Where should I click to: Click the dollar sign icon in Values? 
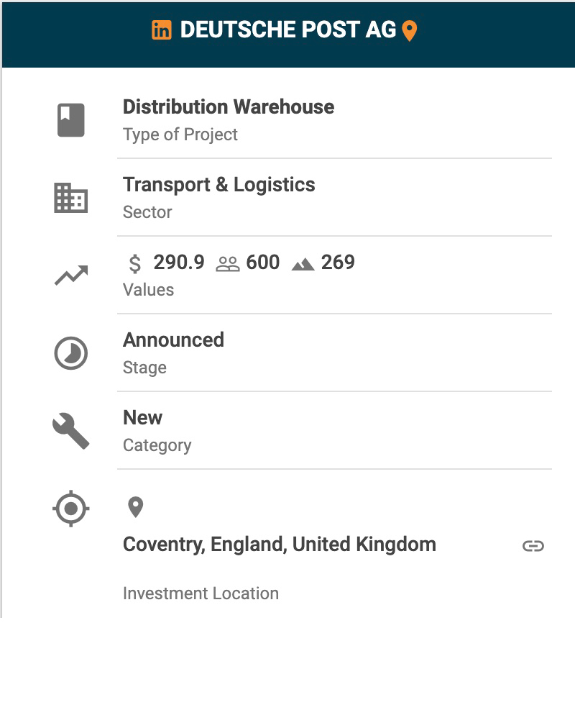pos(135,263)
